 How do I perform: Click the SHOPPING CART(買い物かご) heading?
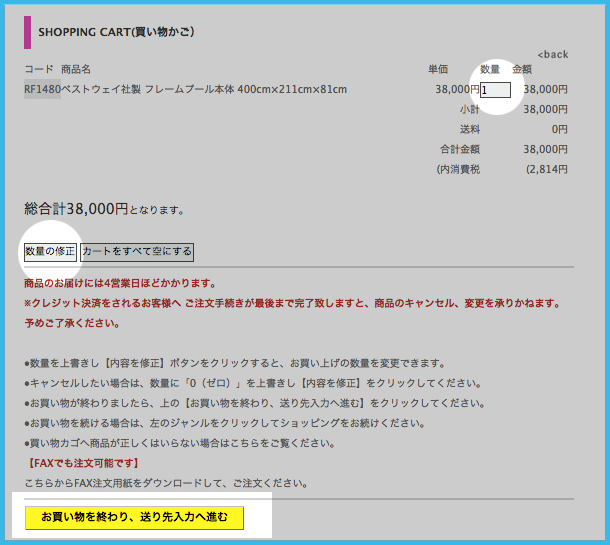(x=116, y=31)
